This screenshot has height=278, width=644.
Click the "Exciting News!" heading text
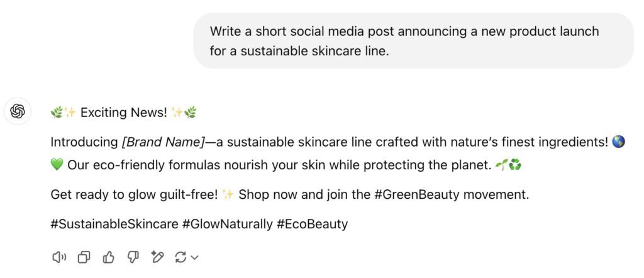click(124, 113)
